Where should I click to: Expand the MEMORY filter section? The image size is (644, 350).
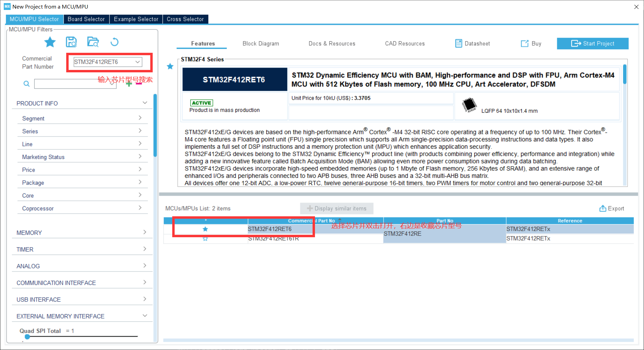(x=82, y=233)
